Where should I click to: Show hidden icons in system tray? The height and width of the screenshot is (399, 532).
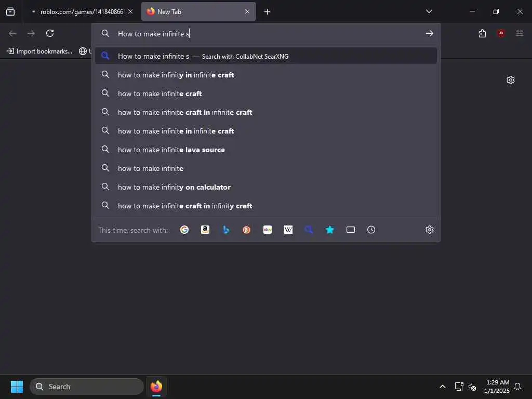click(443, 387)
